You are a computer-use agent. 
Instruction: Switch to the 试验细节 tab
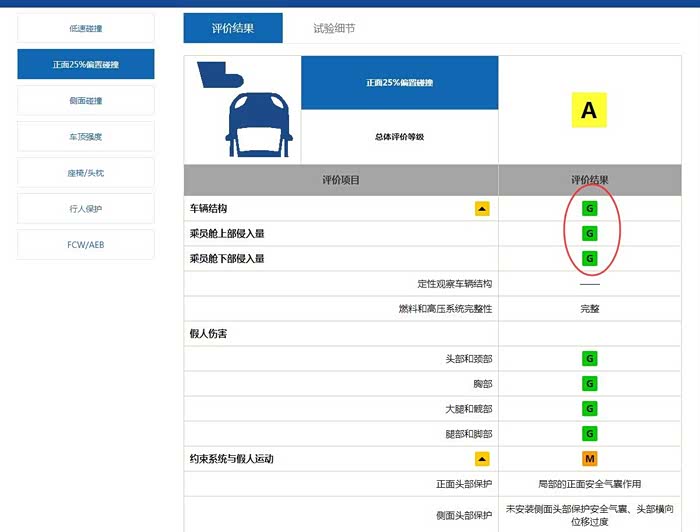point(334,28)
